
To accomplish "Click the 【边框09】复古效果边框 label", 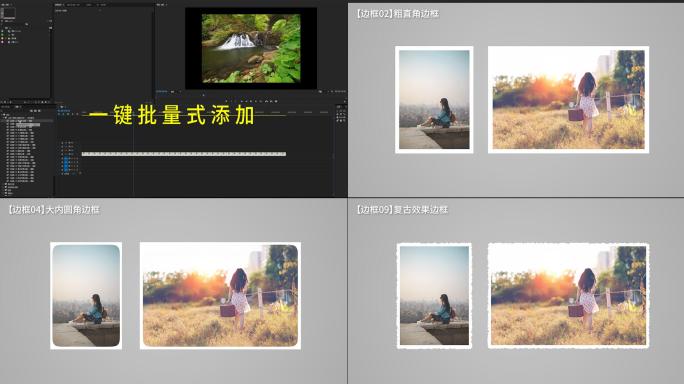I will (x=402, y=210).
